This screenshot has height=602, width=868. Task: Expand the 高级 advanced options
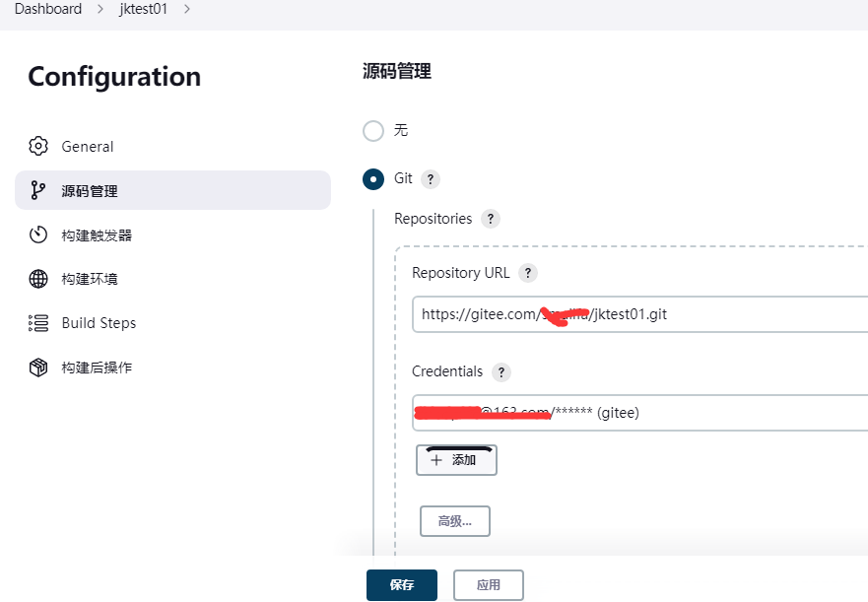pos(455,521)
